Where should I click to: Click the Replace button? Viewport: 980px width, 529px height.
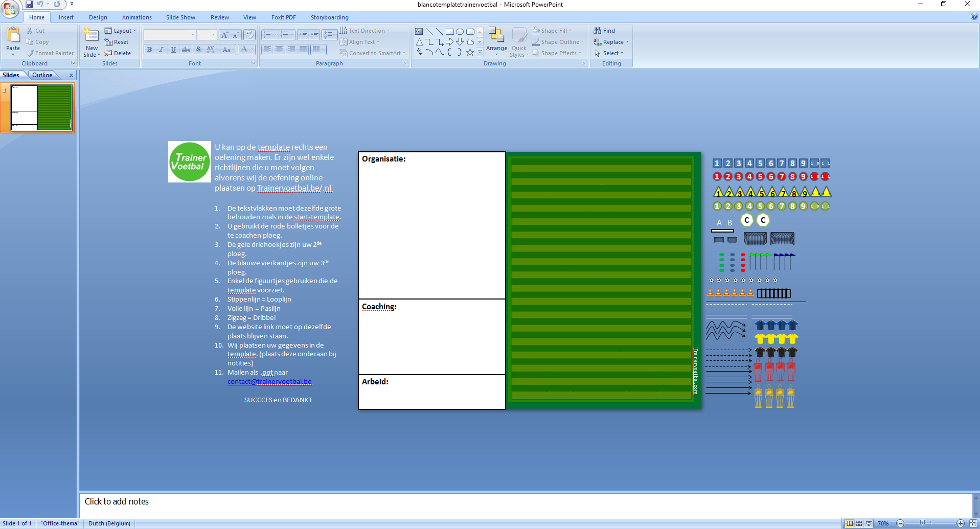click(x=612, y=42)
